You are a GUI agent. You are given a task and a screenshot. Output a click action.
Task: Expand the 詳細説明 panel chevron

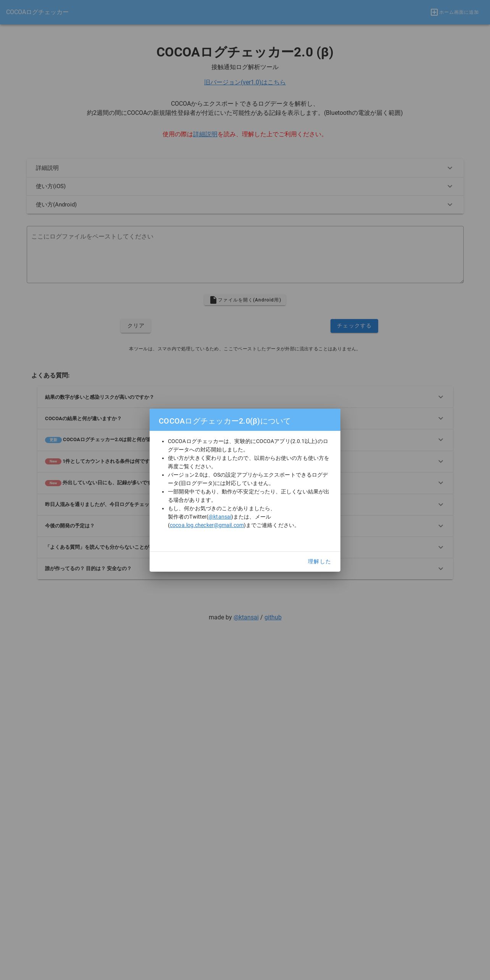(450, 168)
